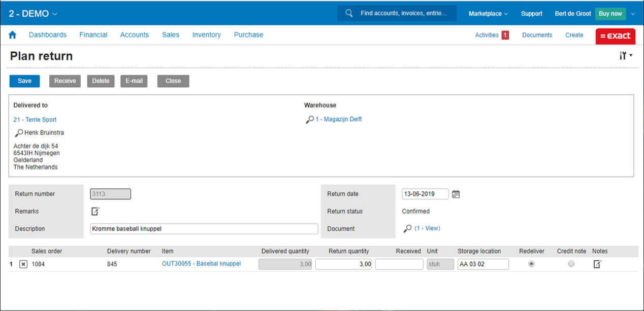The height and width of the screenshot is (311, 644).
Task: Open the calendar picker for Return date
Action: click(x=456, y=194)
